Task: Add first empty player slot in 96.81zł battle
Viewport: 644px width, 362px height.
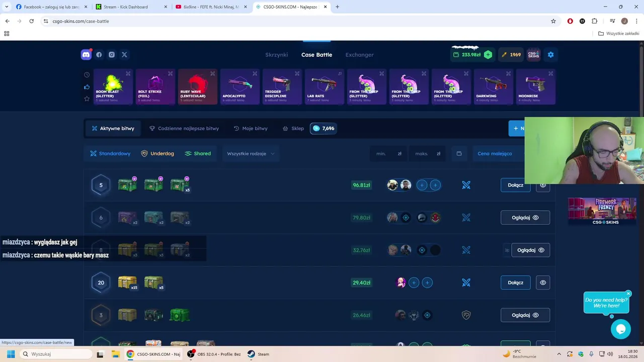Action: 422,185
